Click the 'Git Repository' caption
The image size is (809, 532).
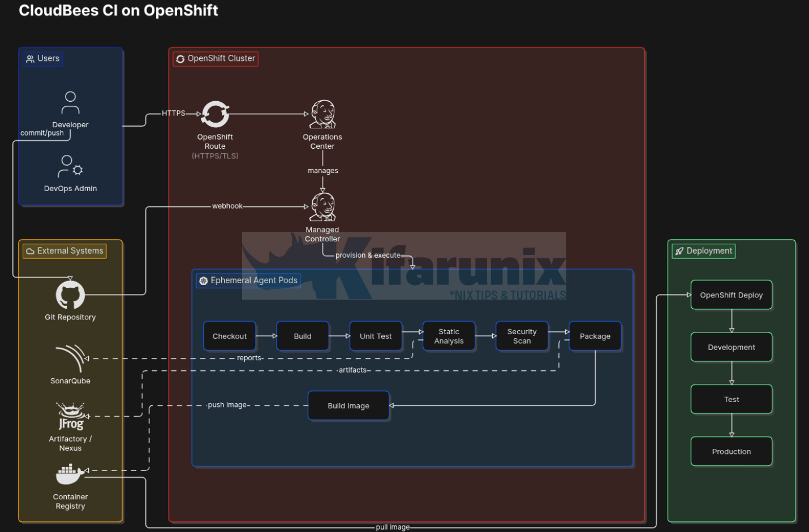pos(70,317)
